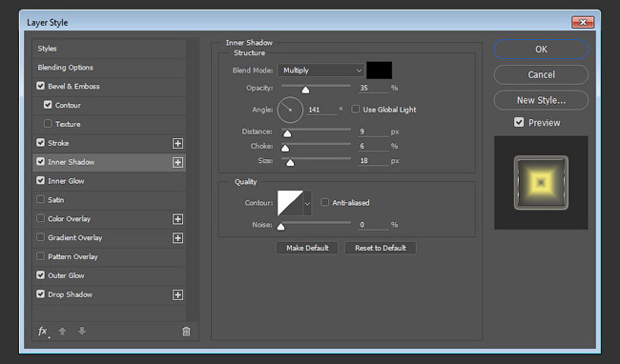Uncheck the Contour option
The height and width of the screenshot is (364, 620).
(48, 105)
